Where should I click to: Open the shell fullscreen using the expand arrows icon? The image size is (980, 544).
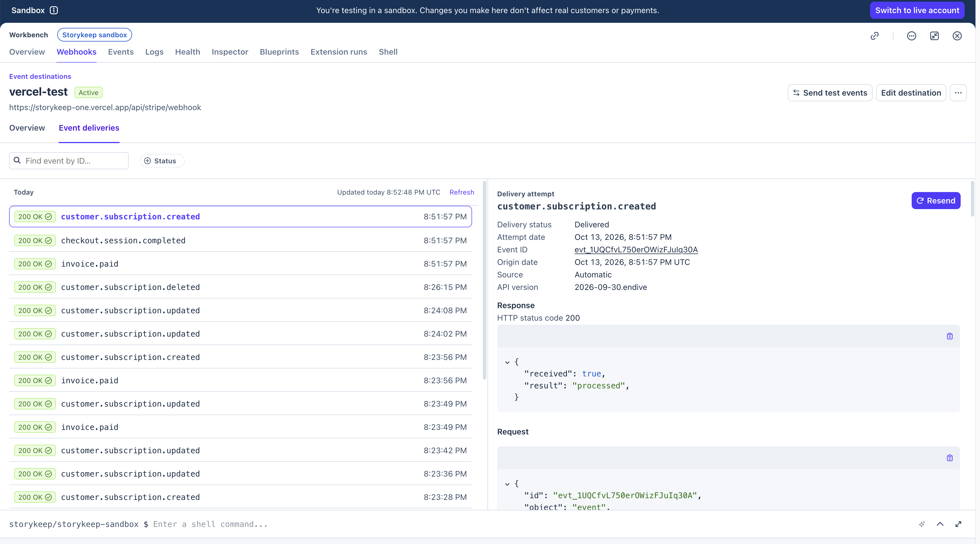click(958, 524)
